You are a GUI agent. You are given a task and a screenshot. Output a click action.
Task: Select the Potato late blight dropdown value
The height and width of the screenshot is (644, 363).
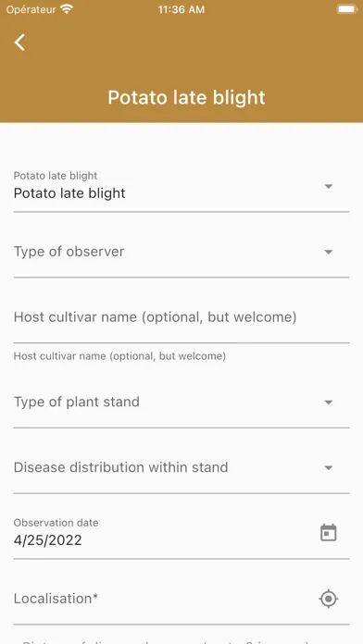click(x=69, y=193)
